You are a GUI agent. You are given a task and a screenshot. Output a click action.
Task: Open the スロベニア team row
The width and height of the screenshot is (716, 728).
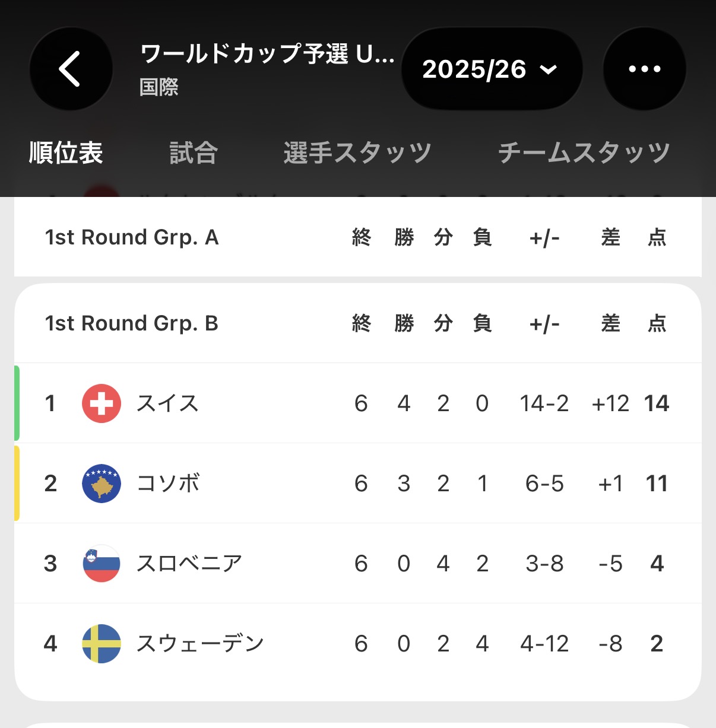pos(358,564)
